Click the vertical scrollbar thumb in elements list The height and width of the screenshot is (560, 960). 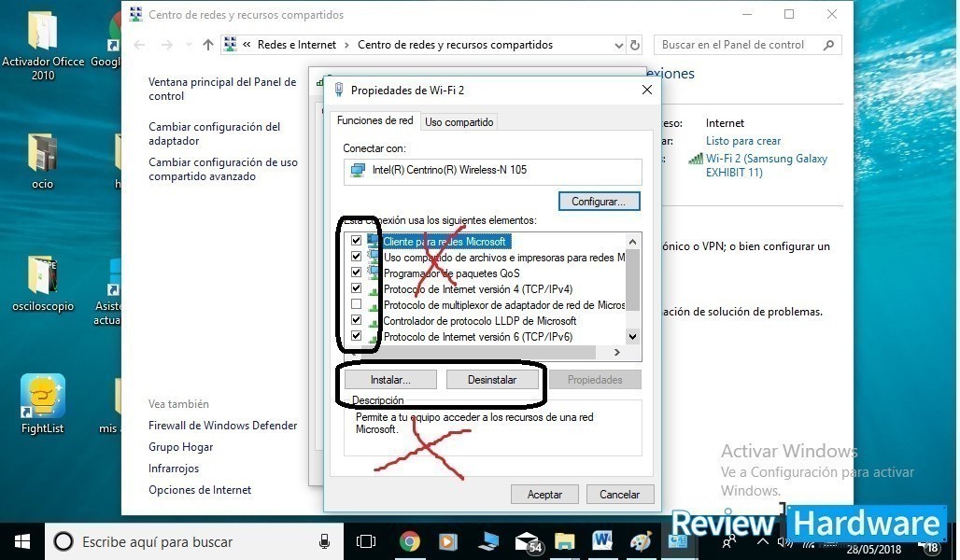pos(632,280)
